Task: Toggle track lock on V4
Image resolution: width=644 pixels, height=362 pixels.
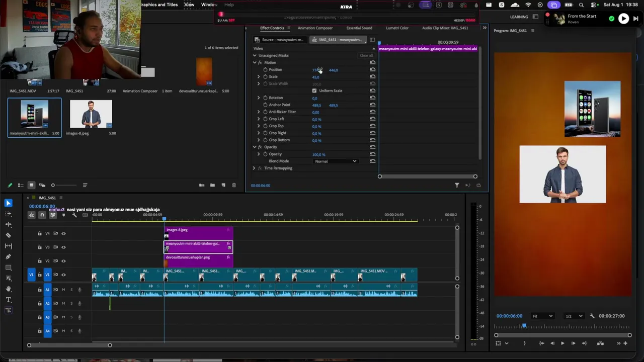Action: [40, 233]
